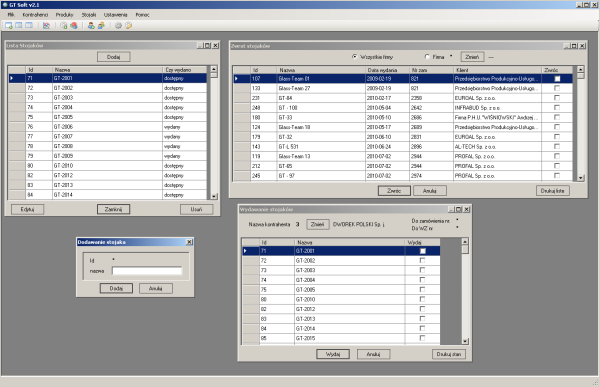Click the gray gear settings toolbar icon
The width and height of the screenshot is (600, 387).
click(x=118, y=26)
